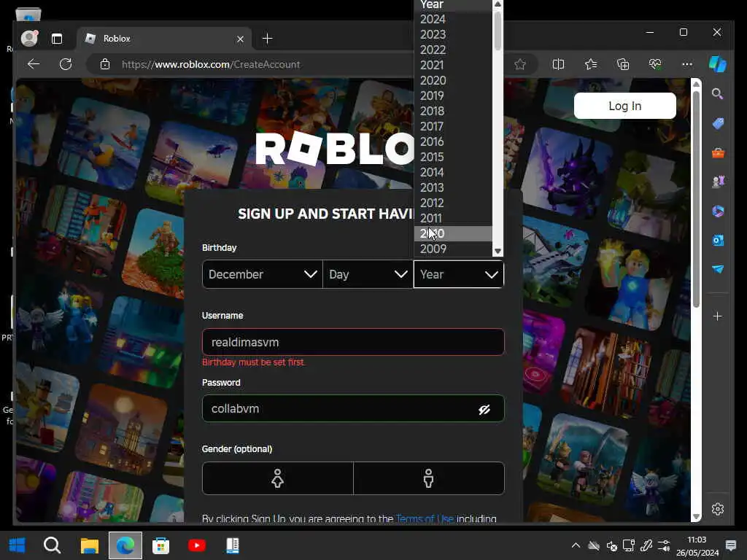Toggle password visibility eye icon
The width and height of the screenshot is (747, 560).
(484, 410)
